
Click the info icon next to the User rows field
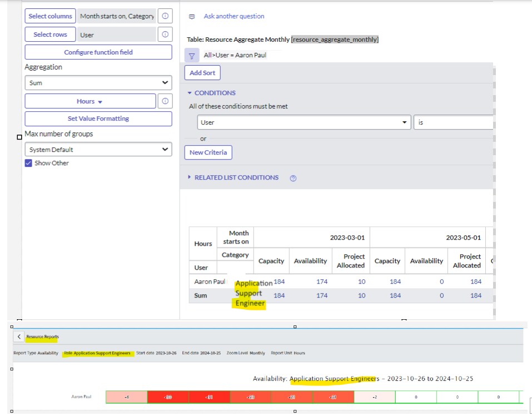pyautogui.click(x=165, y=34)
